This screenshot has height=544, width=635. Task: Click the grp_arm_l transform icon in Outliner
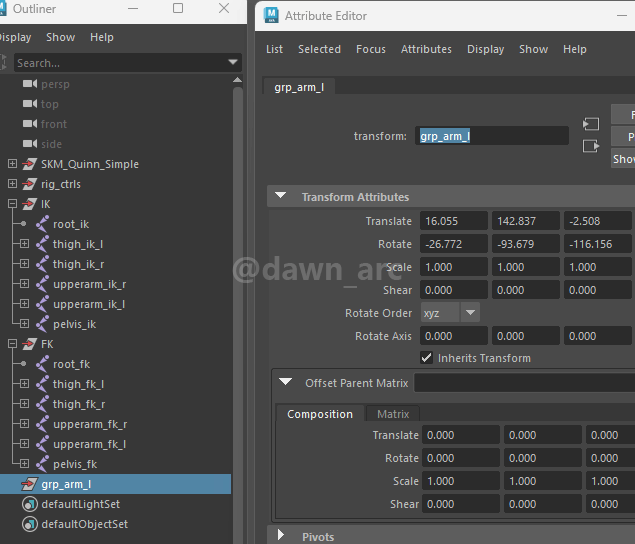point(29,484)
